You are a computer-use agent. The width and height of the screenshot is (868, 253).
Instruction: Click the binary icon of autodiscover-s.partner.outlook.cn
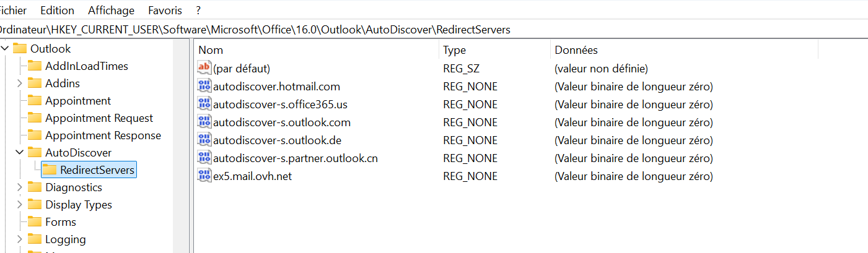tap(204, 158)
